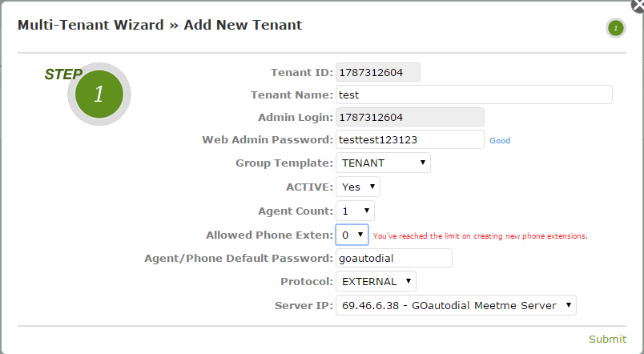Click the Agent/Phone Default Password field

pos(394,258)
